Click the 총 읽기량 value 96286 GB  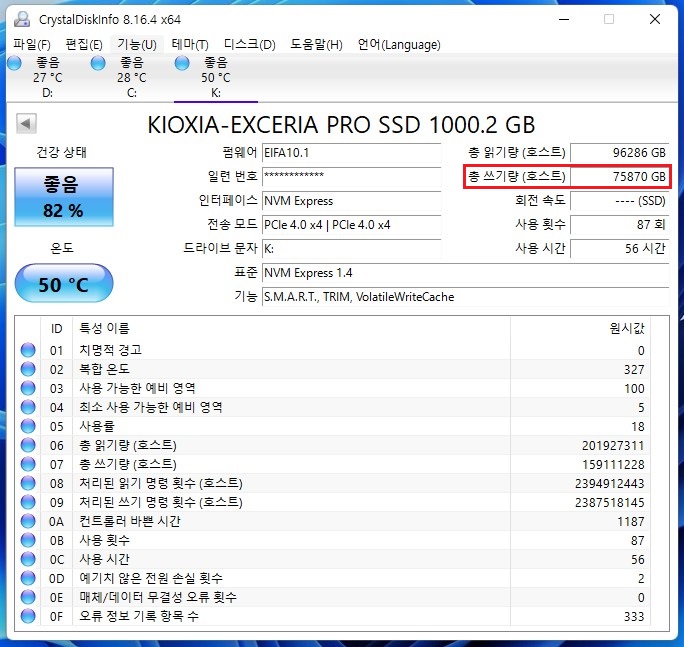[619, 153]
